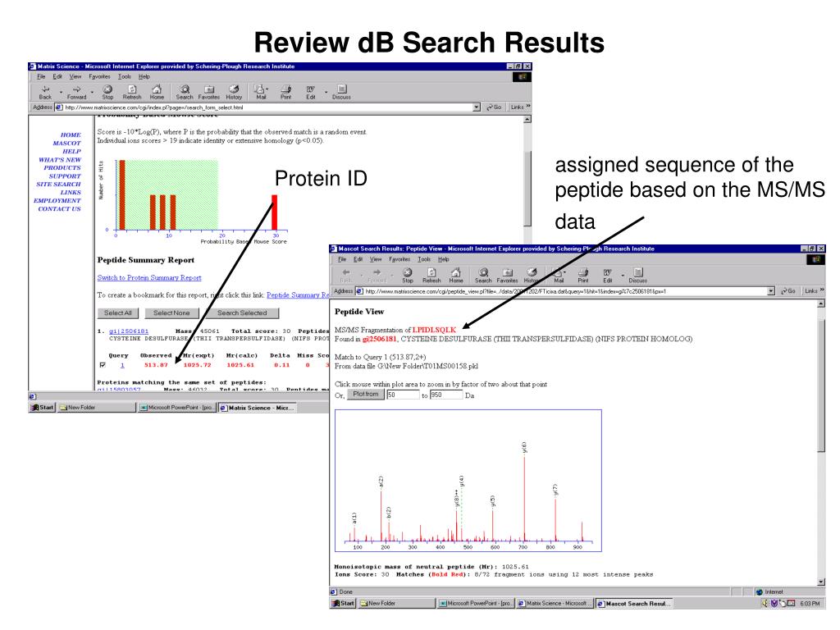Click Discuss icon in Matrix Science toolbar
Viewport: 840px width, 630px height.
(x=341, y=92)
